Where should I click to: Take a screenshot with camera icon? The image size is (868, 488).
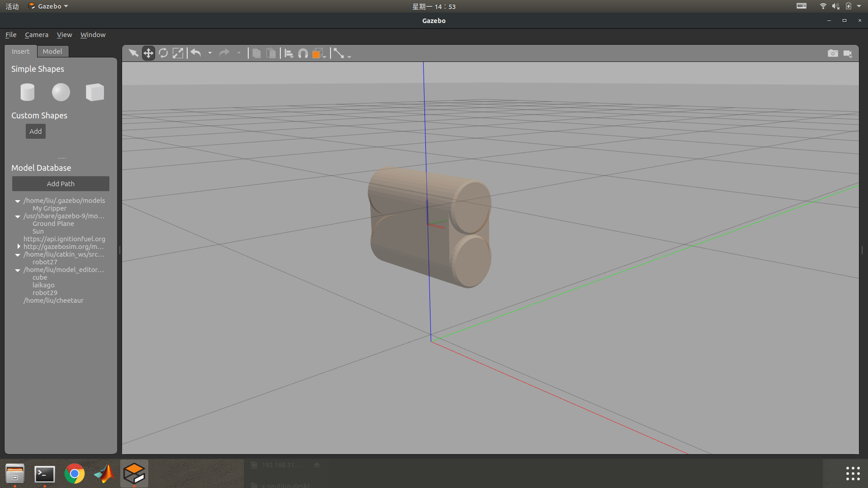click(833, 53)
